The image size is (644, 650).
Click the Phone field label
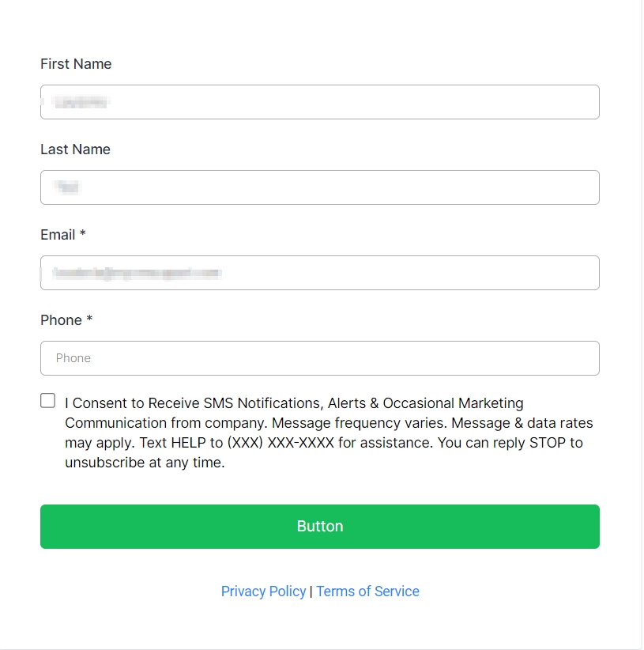pos(61,320)
